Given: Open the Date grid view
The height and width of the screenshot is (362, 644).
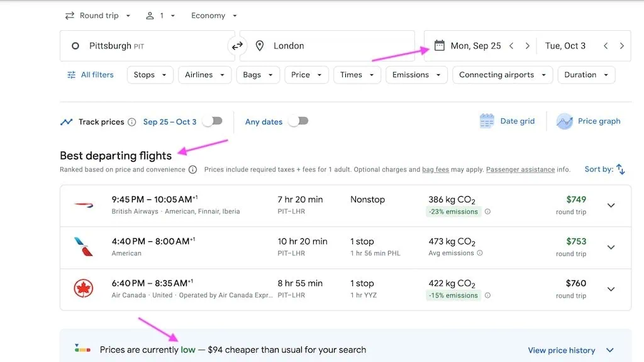Looking at the screenshot, I should 507,121.
